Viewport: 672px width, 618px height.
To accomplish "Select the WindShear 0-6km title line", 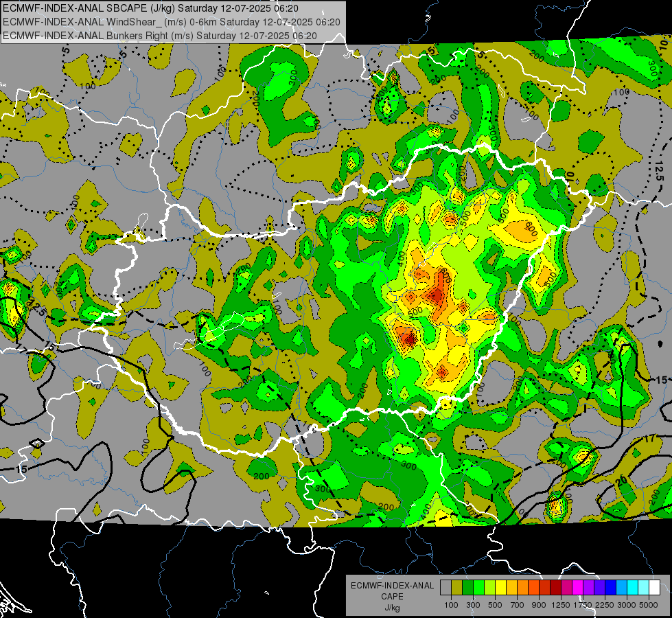I will click(x=172, y=22).
